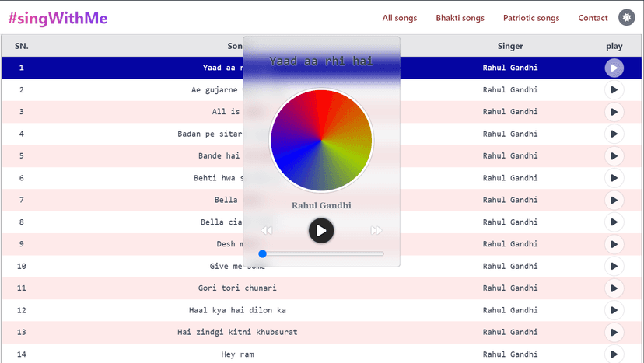The height and width of the screenshot is (363, 644).
Task: Select song title 'Gori tori chunari'
Action: [237, 288]
